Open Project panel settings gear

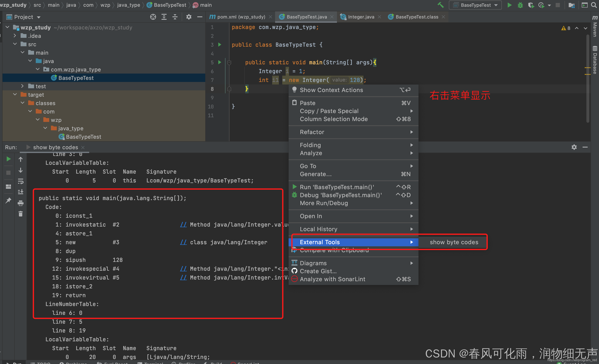[189, 17]
